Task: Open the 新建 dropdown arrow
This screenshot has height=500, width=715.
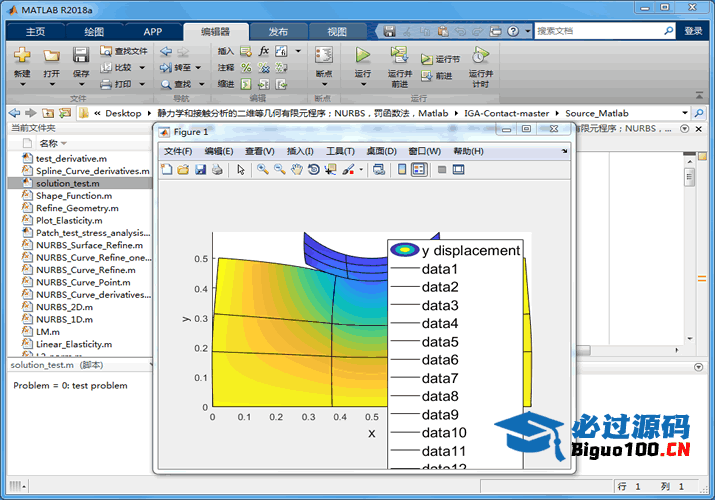Action: pyautogui.click(x=22, y=84)
